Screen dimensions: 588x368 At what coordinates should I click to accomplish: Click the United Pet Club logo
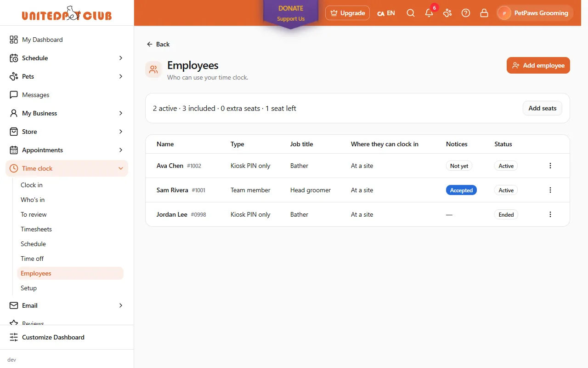(x=67, y=13)
